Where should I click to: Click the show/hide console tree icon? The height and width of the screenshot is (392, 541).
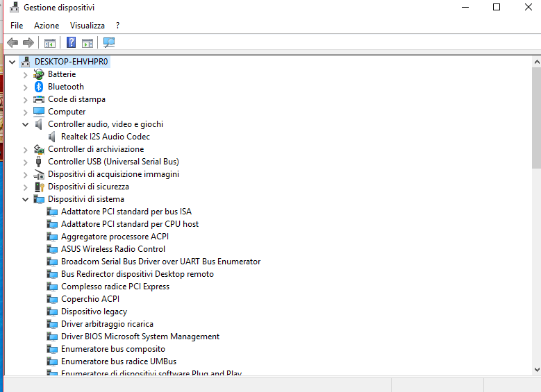tap(50, 43)
